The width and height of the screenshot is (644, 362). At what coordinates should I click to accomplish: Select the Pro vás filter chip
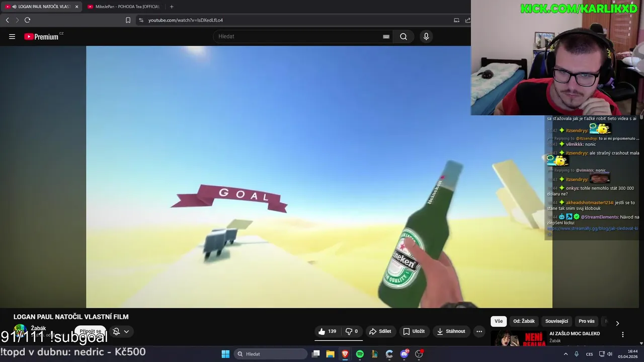[587, 321]
